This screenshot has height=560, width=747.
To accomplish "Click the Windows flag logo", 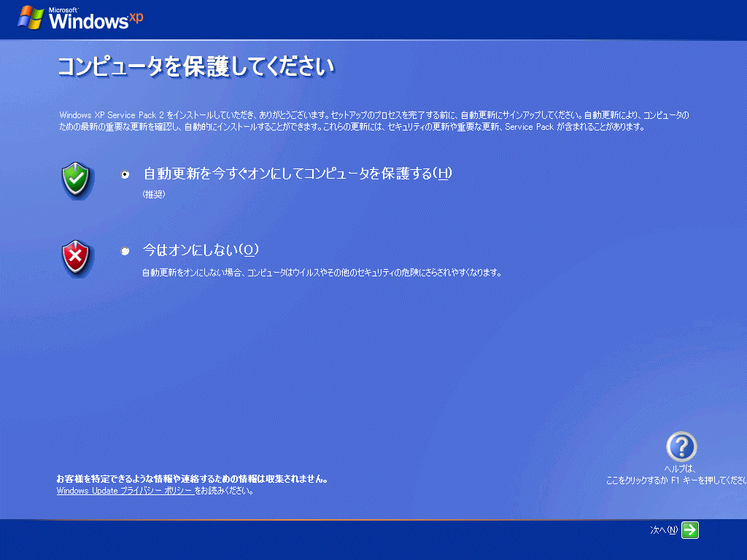I will 30,17.
